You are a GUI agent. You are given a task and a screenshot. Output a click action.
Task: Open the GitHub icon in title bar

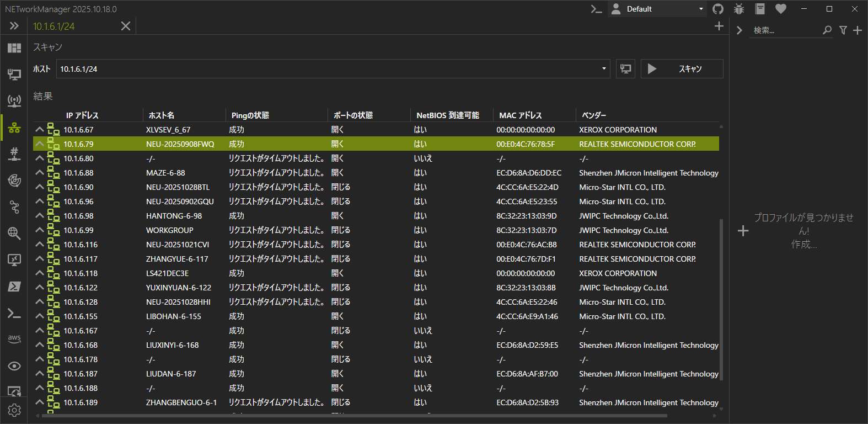(x=718, y=9)
